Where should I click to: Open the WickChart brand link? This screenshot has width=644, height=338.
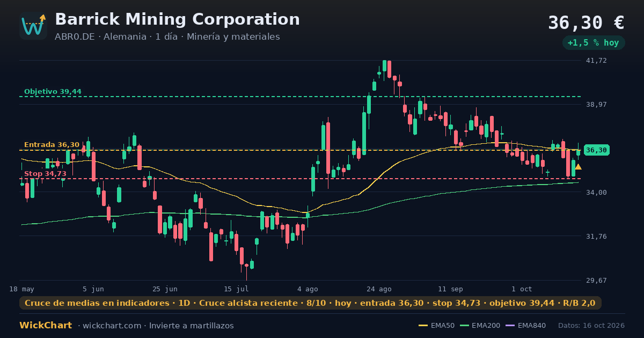(x=46, y=326)
